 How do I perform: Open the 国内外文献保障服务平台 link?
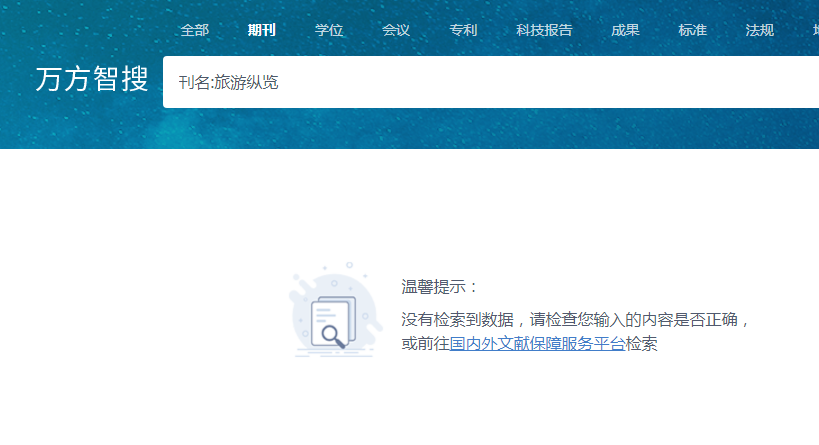[538, 344]
